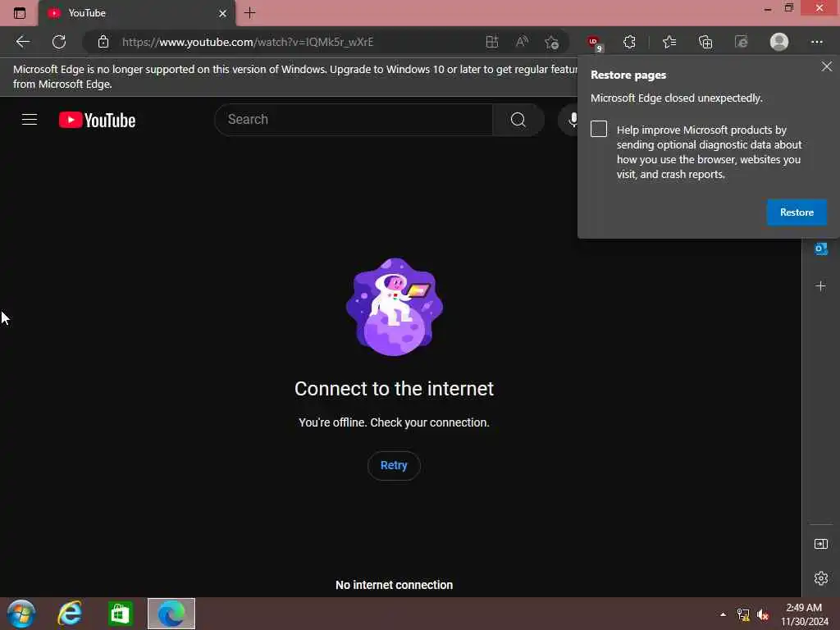View site information lock icon
840x630 pixels.
point(103,42)
